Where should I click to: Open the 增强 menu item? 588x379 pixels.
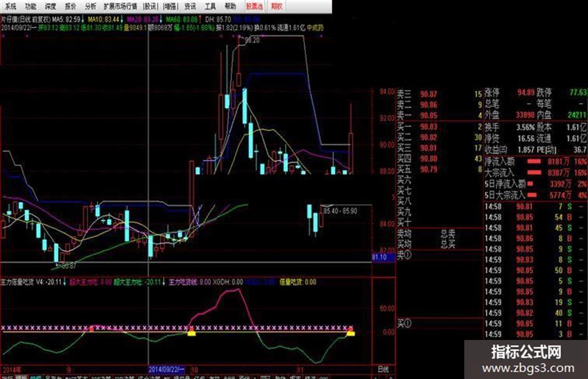coord(170,6)
